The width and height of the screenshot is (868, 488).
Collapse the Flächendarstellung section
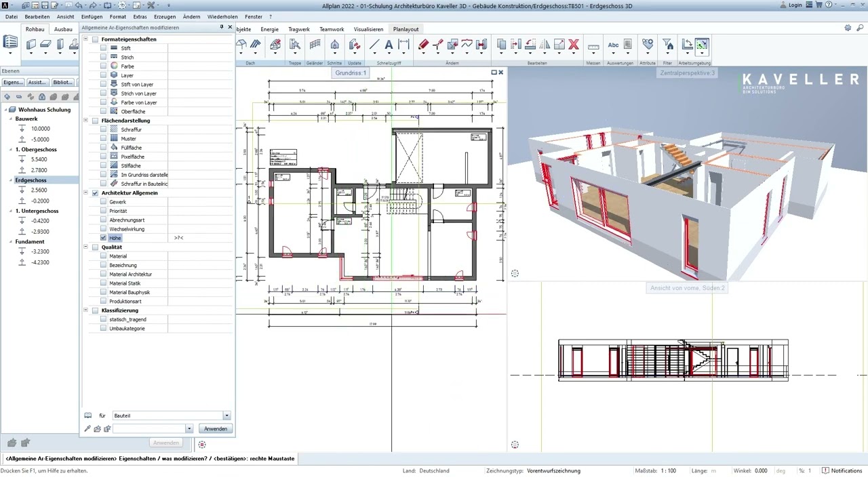(86, 121)
